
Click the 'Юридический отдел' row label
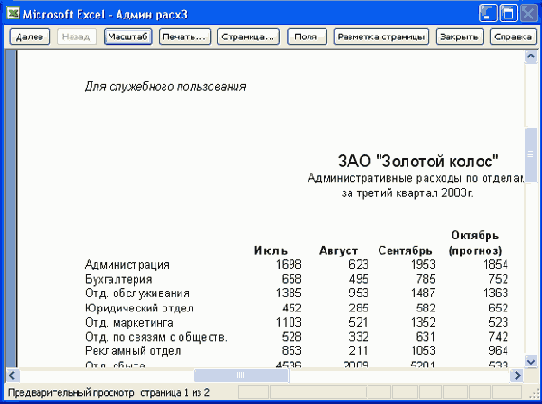[x=139, y=308]
